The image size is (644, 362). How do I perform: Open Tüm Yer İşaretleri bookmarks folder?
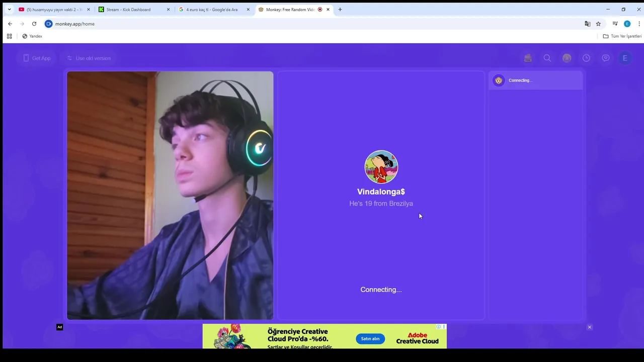tap(622, 36)
